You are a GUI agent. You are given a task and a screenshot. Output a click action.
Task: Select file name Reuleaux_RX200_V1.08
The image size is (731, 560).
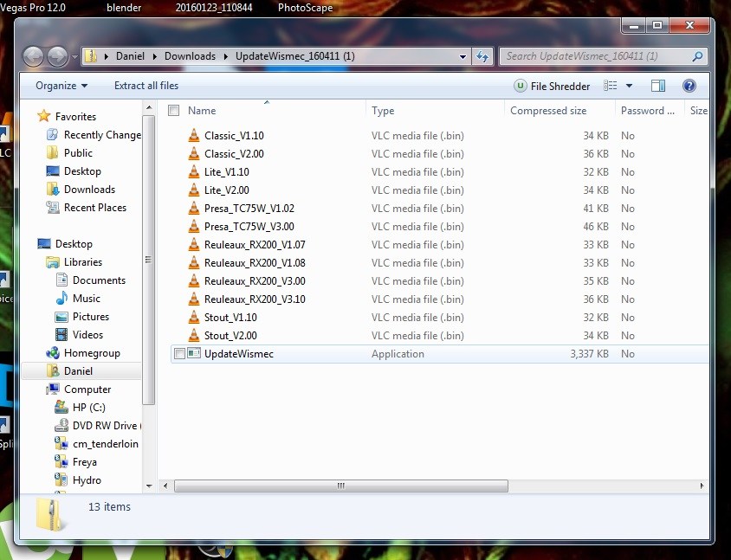point(255,263)
